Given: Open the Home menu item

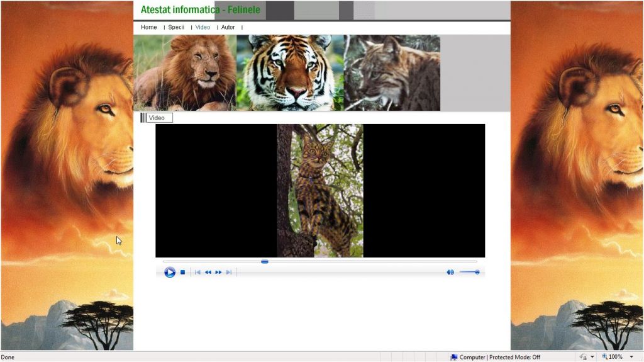Looking at the screenshot, I should coord(149,28).
